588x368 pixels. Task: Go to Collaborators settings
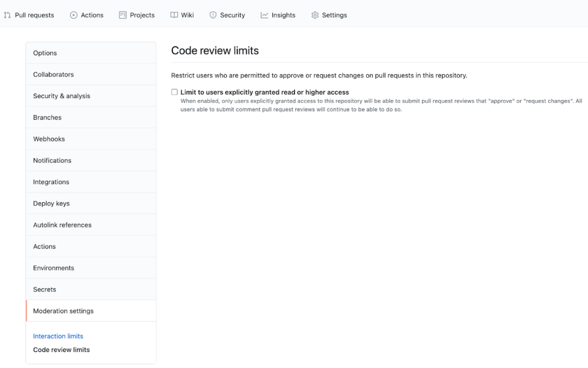[x=53, y=74]
